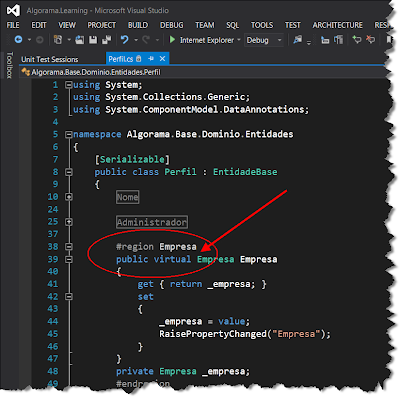Click the Navigate Backward arrow icon
Image resolution: width=400 pixels, height=397 pixels.
[x=18, y=40]
